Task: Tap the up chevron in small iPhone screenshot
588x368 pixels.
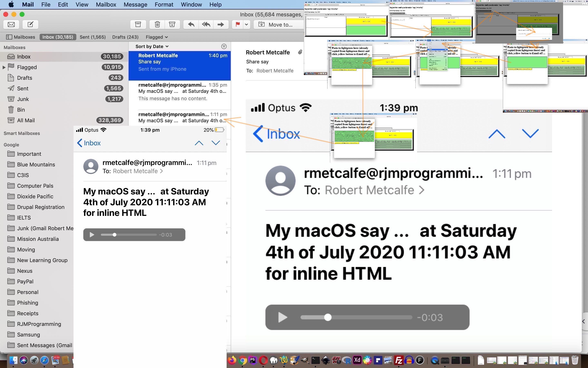Action: pos(199,143)
